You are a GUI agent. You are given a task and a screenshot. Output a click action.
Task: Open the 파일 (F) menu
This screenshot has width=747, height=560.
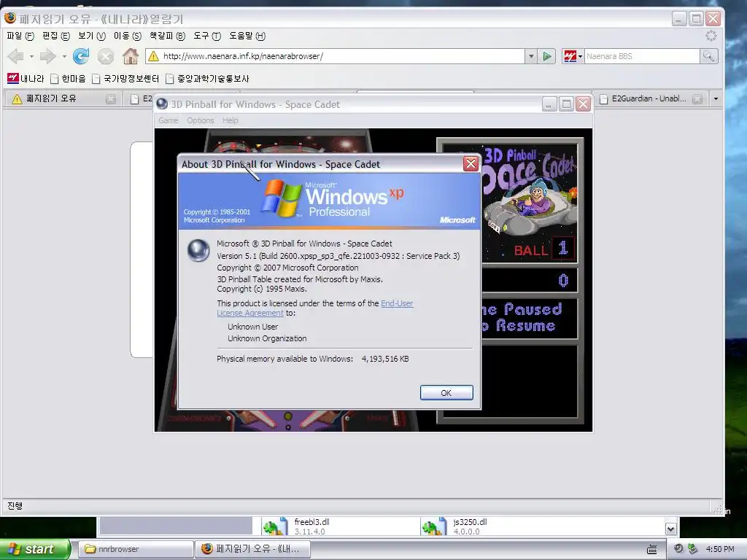click(x=20, y=36)
